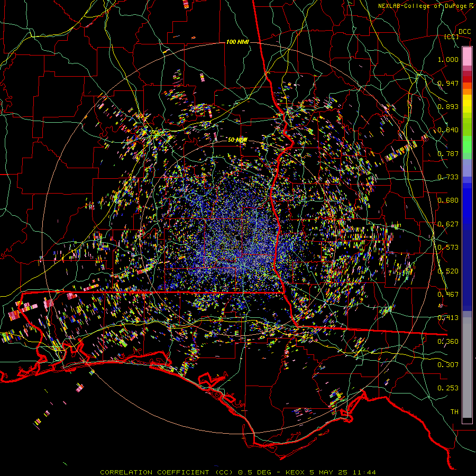
Task: Click the [CC] units label
Action: tap(452, 36)
